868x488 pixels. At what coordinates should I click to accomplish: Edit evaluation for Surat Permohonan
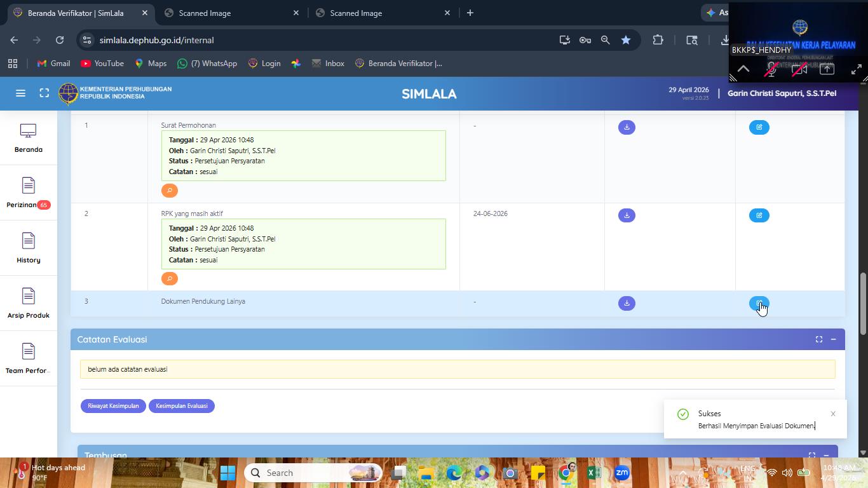(759, 127)
